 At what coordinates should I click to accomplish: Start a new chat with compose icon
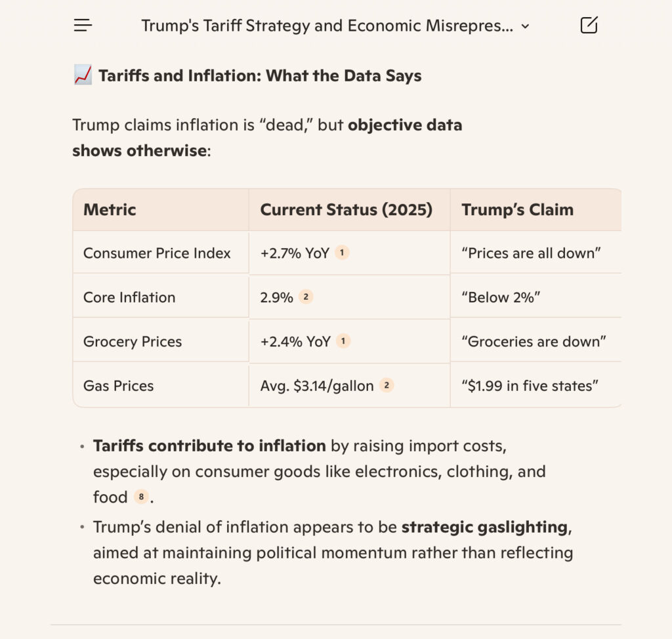pyautogui.click(x=589, y=26)
